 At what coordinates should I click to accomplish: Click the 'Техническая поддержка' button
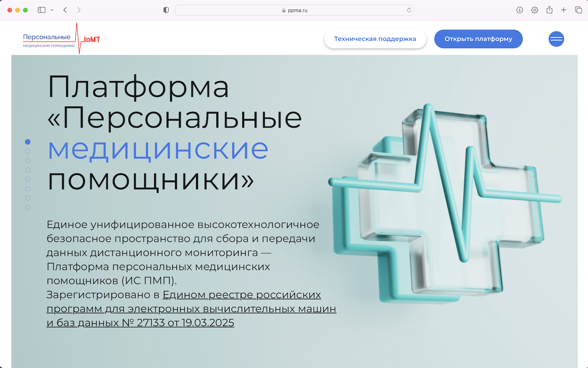[x=375, y=39]
